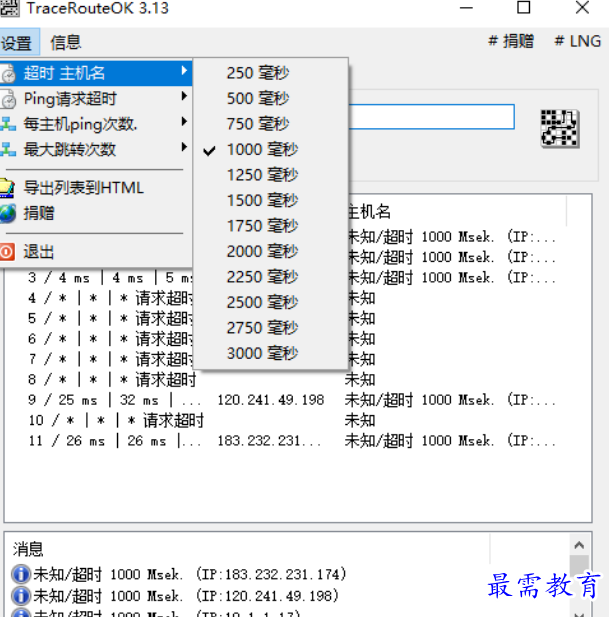Open the Ping请求超时 submenu
Screen dimensions: 609x617
coord(96,98)
